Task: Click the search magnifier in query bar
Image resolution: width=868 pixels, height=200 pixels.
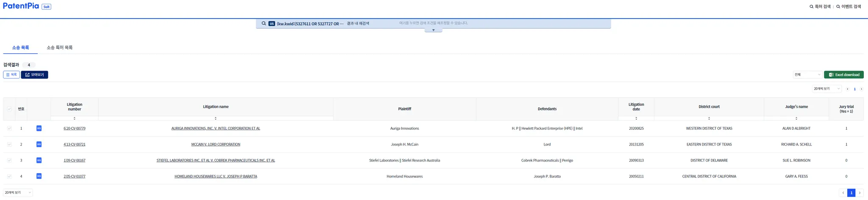Action: pos(264,24)
